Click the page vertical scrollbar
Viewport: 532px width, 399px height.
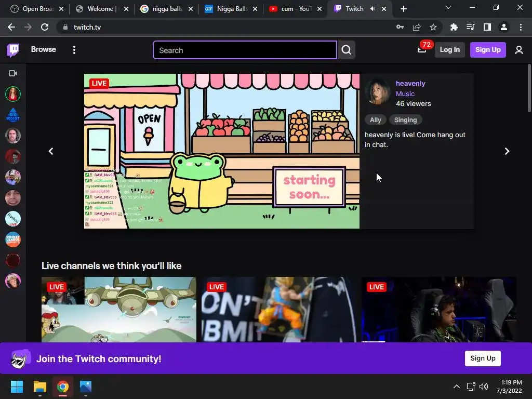pos(529,88)
